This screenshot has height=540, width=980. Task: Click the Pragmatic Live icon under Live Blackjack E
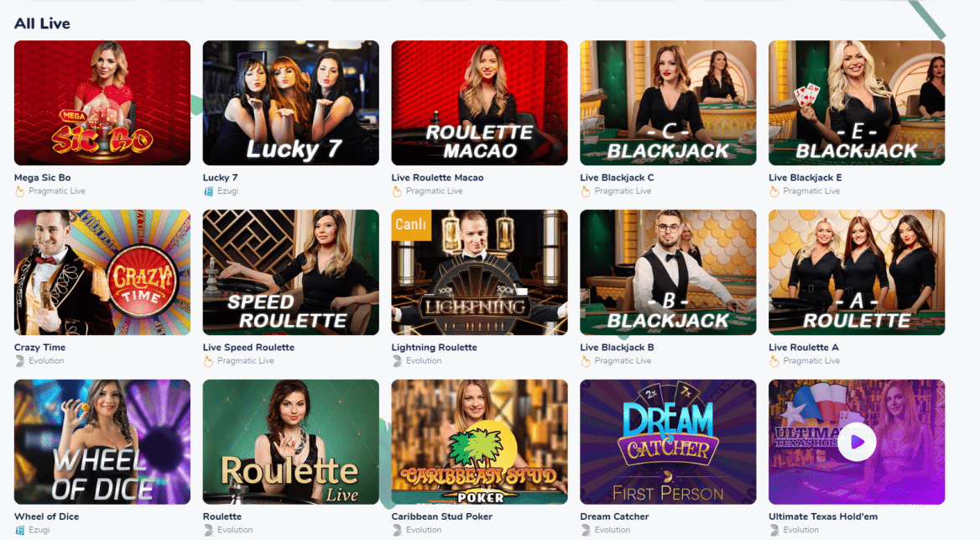[x=774, y=191]
